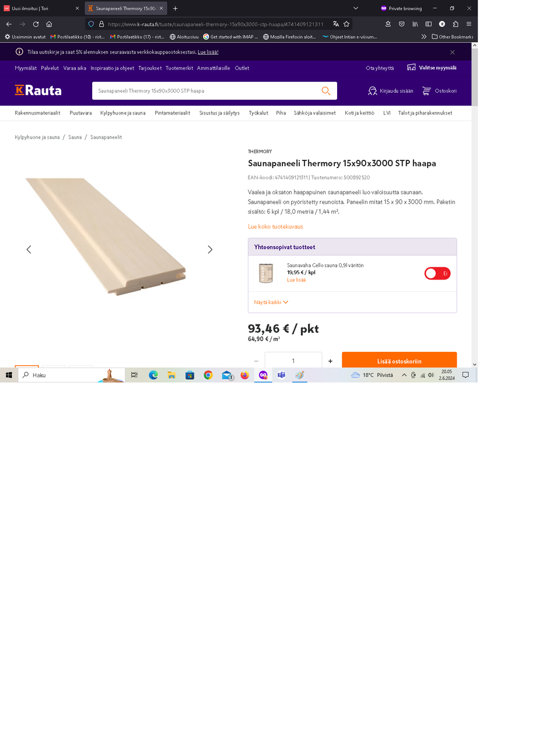Open Firefox extensions puzzle icon
Viewport: 560px width, 747px height.
pos(456,24)
